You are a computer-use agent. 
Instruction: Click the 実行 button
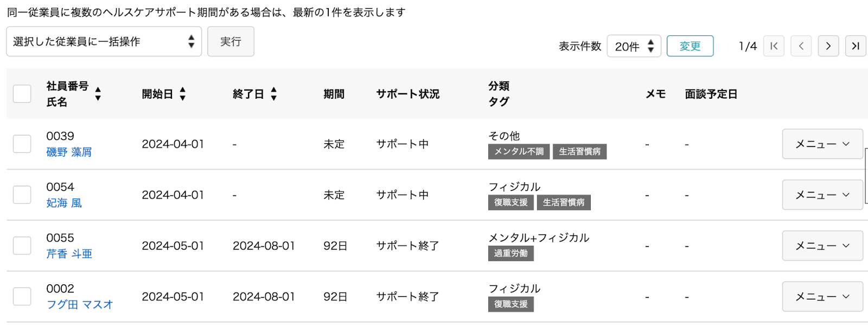(x=231, y=42)
